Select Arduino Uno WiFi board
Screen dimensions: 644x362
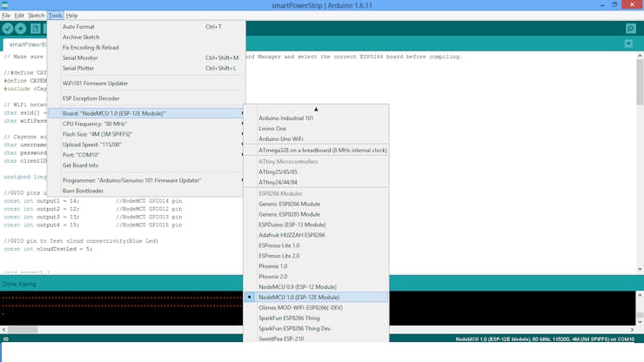coord(316,139)
